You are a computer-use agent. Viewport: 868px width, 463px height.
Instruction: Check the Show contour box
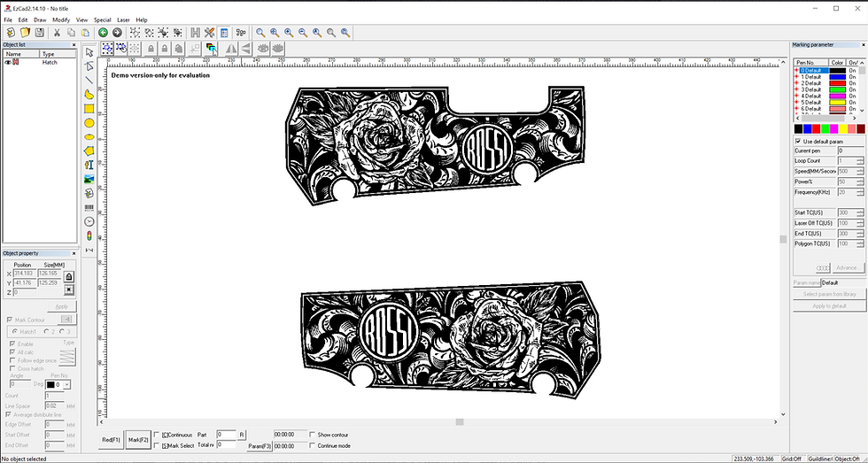click(x=313, y=435)
